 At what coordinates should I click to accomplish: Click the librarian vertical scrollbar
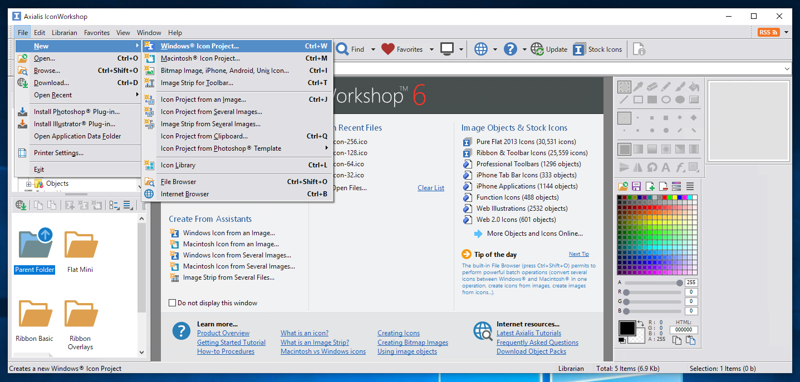142,285
